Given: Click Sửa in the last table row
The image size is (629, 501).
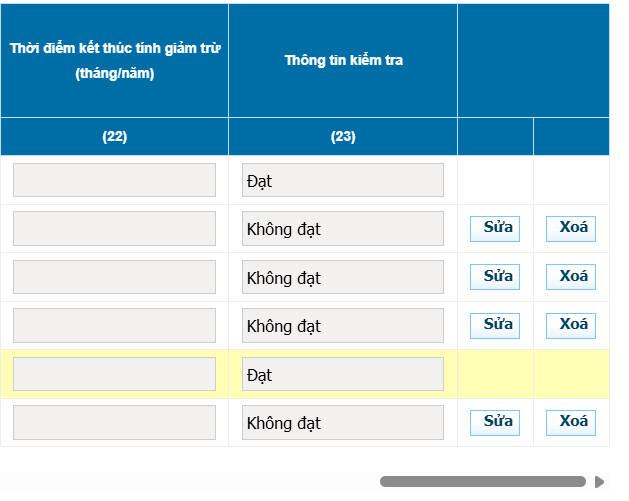Looking at the screenshot, I should (495, 422).
